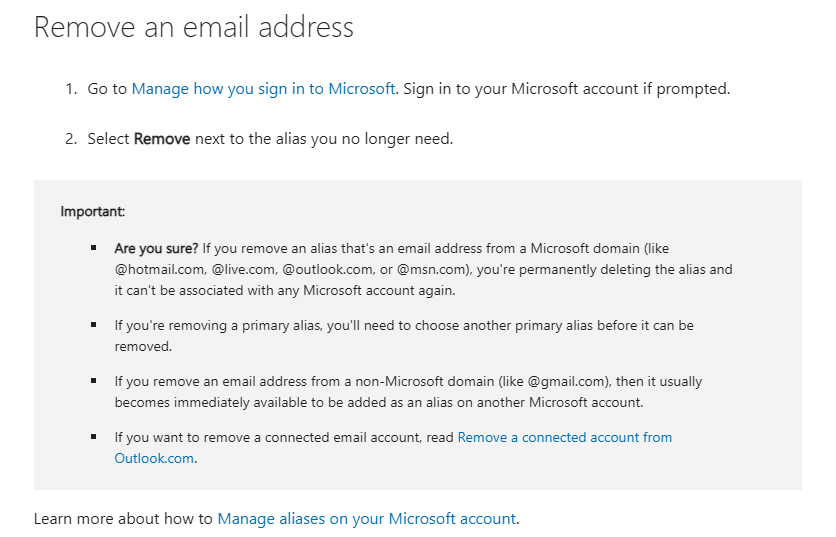Click the '@hotmail.com' domain text

coord(160,269)
